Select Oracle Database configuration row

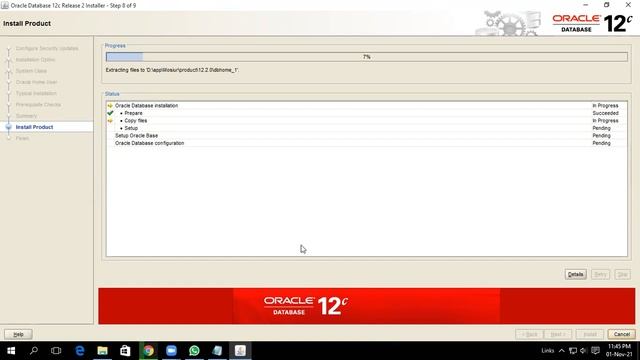click(366, 143)
